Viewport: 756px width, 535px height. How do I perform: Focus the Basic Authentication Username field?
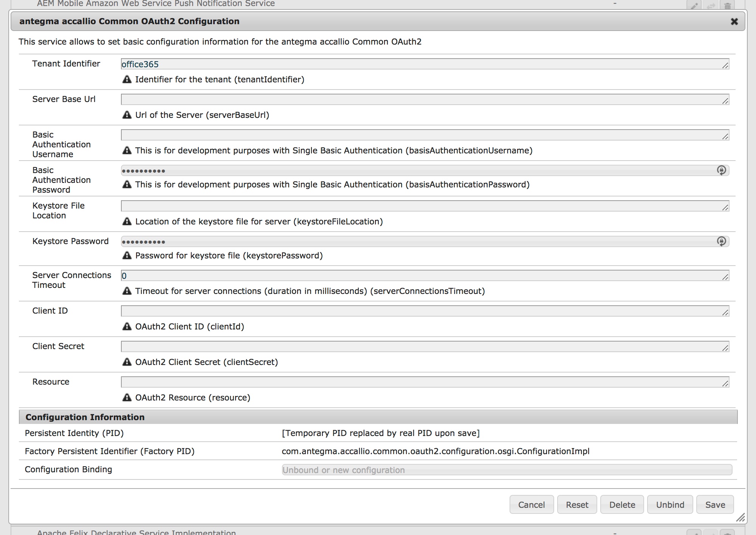pyautogui.click(x=425, y=135)
